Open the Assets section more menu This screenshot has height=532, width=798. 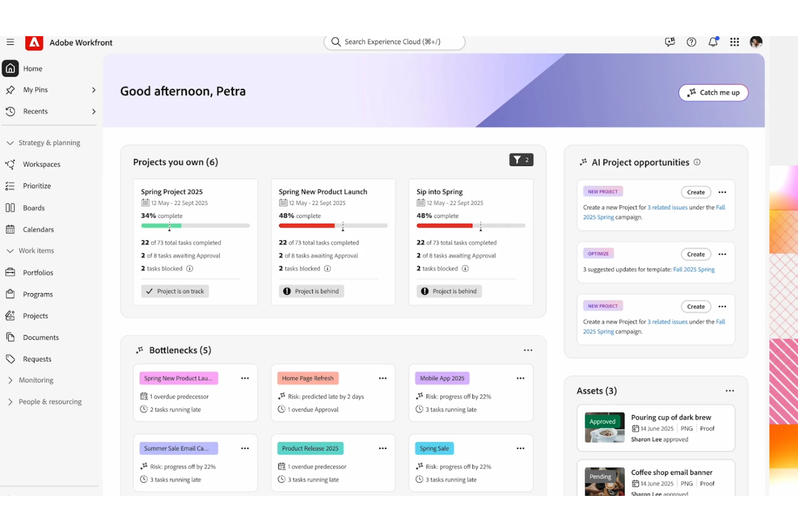click(730, 391)
